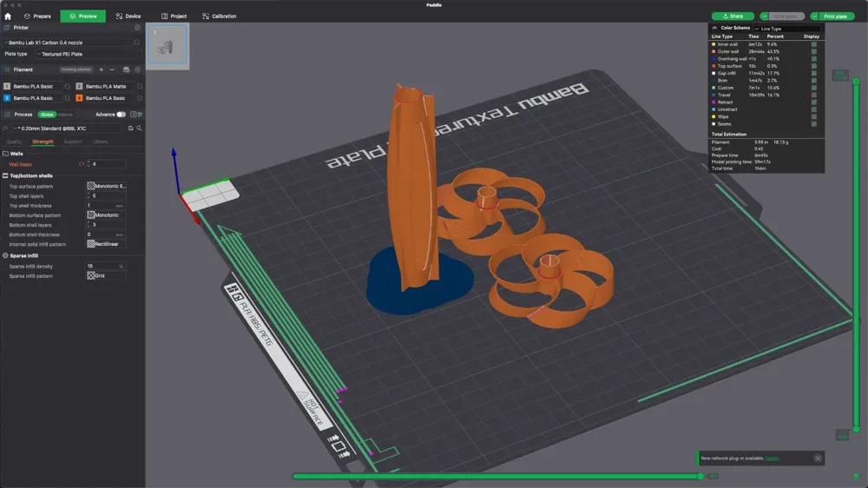Toggle display of Travel lines
The image size is (868, 488).
pos(813,95)
